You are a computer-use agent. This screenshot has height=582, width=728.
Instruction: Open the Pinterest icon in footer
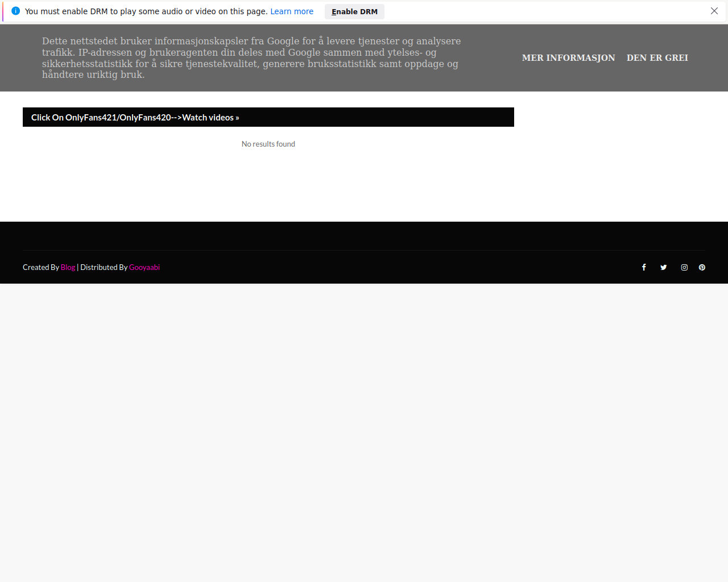pyautogui.click(x=702, y=267)
